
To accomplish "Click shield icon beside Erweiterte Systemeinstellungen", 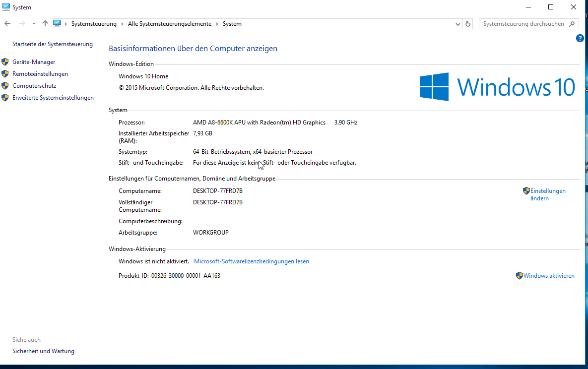I will 5,98.
